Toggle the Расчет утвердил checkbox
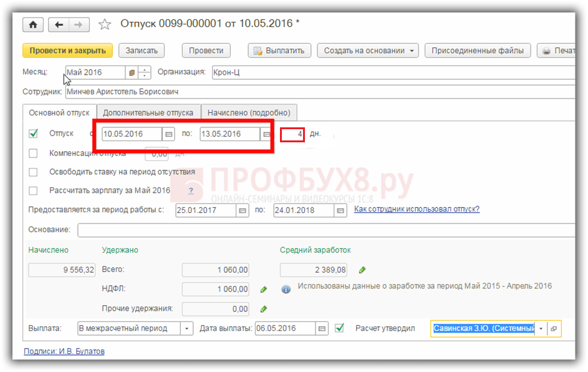 click(340, 328)
